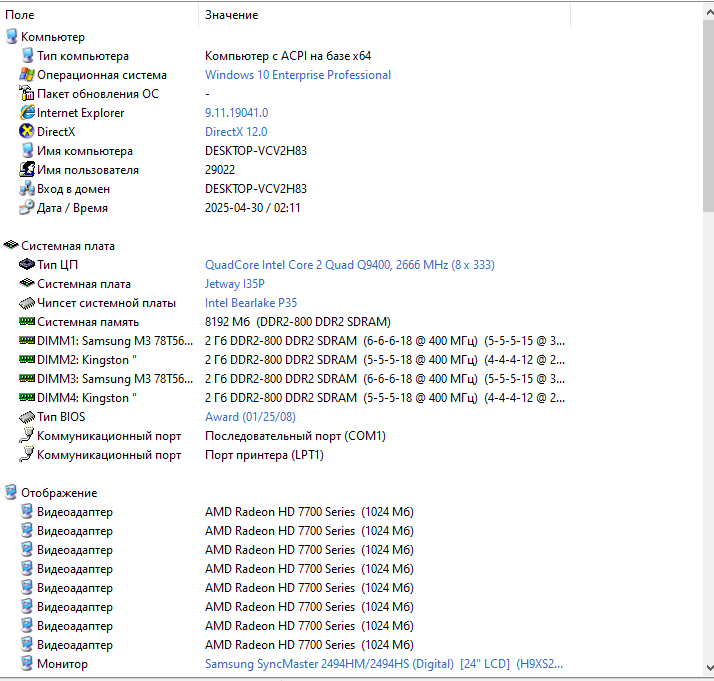Click the Монитор row icon
Image resolution: width=714 pixels, height=681 pixels.
tap(27, 664)
